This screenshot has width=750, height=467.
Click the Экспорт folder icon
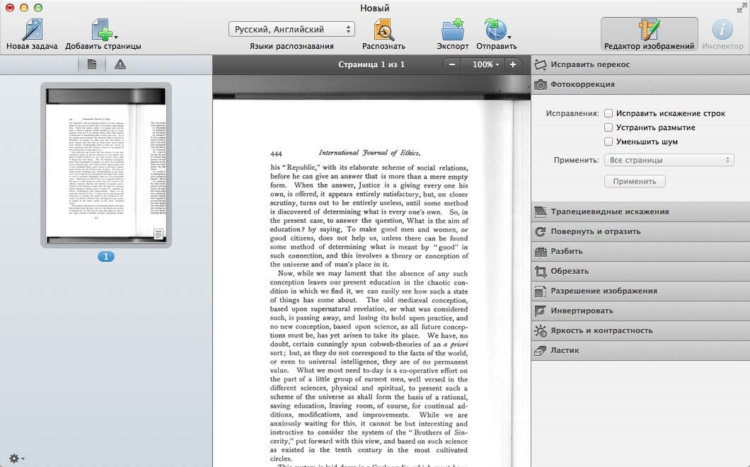pyautogui.click(x=452, y=30)
